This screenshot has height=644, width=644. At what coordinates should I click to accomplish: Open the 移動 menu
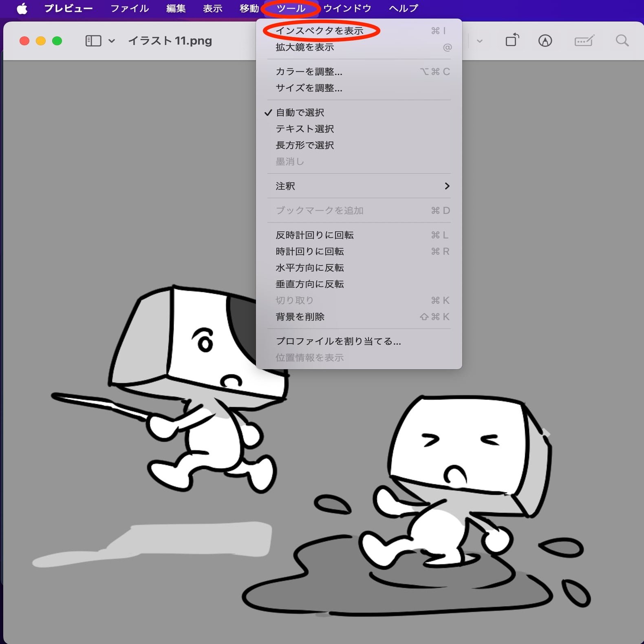(x=249, y=8)
